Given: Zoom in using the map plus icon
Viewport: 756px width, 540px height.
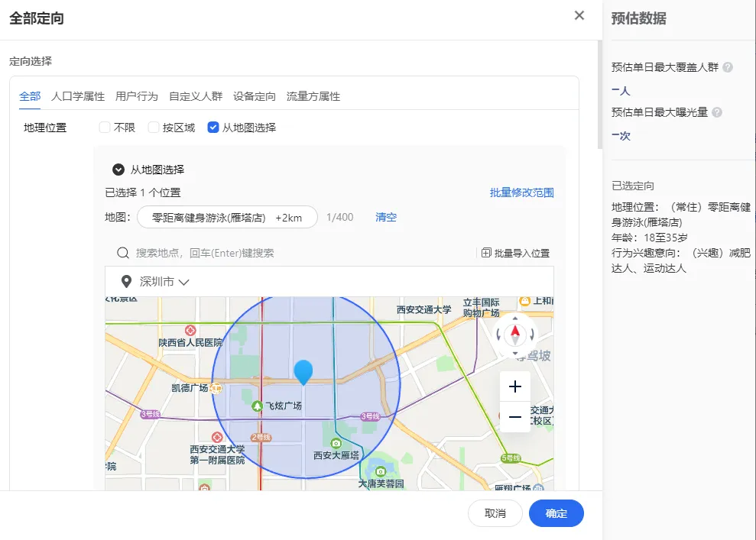Looking at the screenshot, I should 514,386.
